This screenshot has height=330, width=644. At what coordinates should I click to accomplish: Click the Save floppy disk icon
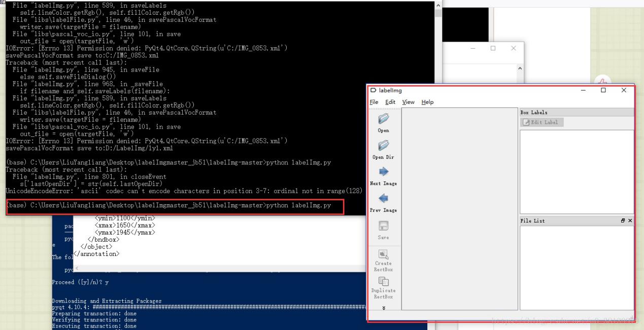point(384,226)
